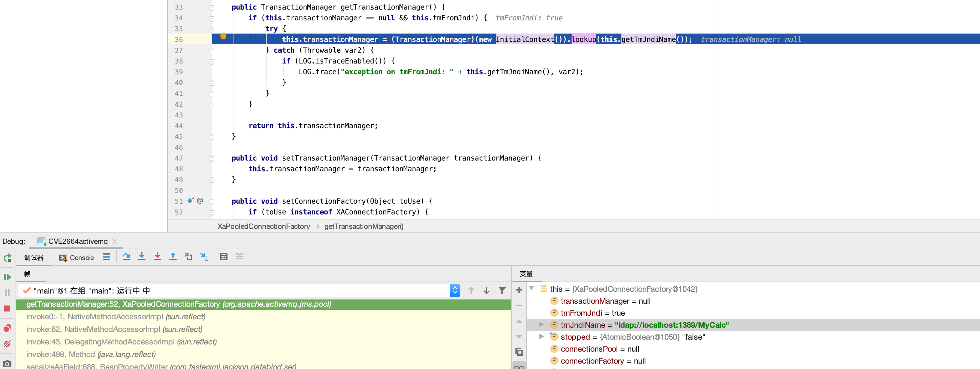Collapse the 'this' variable tree node
Viewport: 980px width, 369px height.
pyautogui.click(x=532, y=288)
